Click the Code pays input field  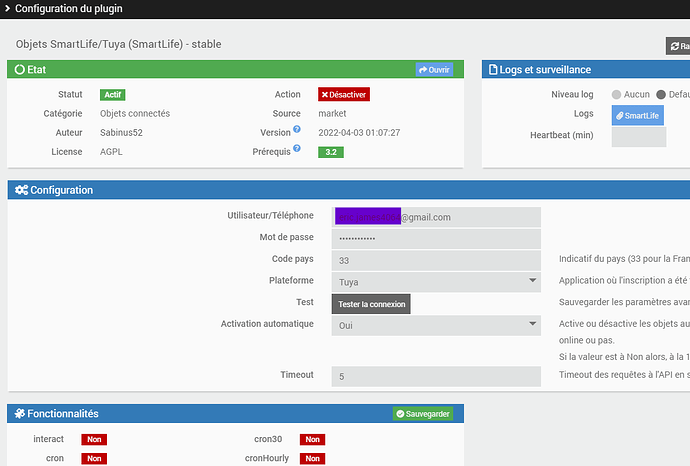point(435,260)
